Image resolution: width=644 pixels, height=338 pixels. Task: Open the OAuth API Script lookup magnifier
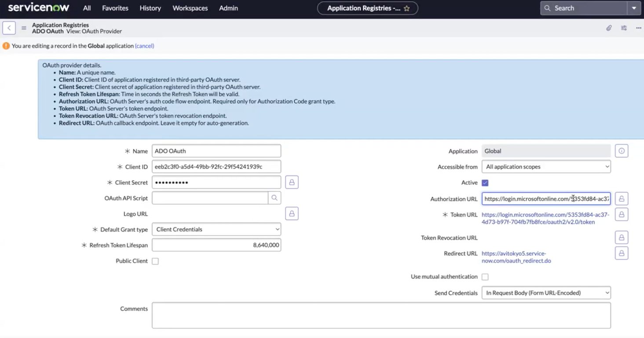pos(274,198)
